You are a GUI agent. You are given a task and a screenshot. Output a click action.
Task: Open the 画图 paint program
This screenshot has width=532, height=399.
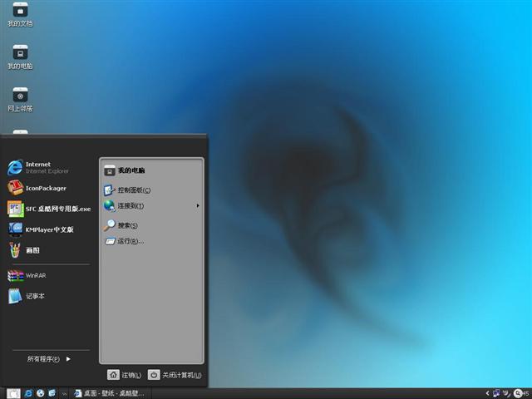pyautogui.click(x=24, y=250)
